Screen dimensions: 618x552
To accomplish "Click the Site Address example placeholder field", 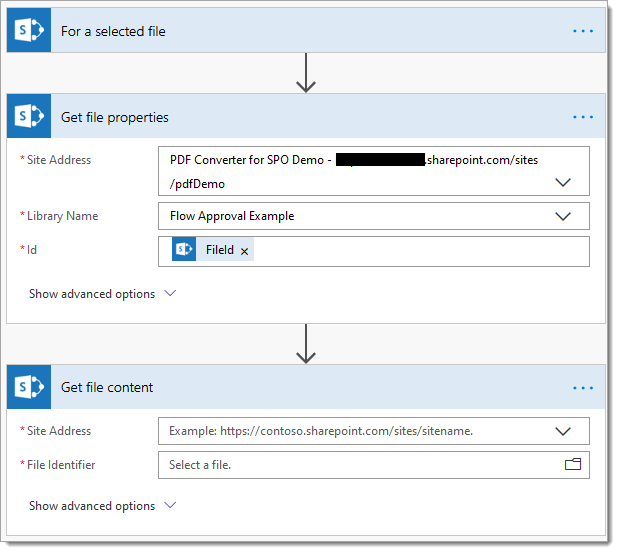I will pos(374,431).
